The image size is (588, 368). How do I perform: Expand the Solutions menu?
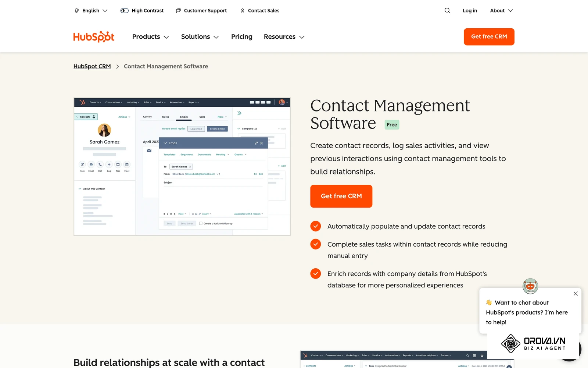[x=200, y=37]
